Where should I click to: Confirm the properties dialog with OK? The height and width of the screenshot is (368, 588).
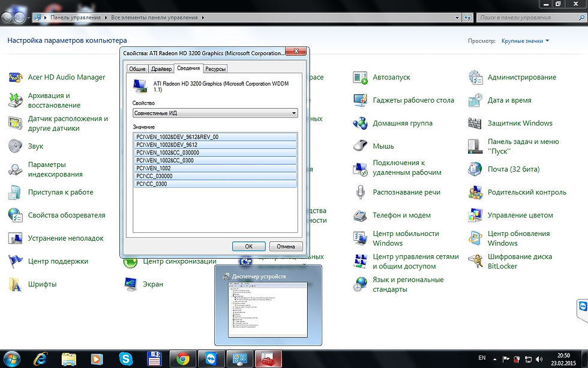[x=248, y=247]
